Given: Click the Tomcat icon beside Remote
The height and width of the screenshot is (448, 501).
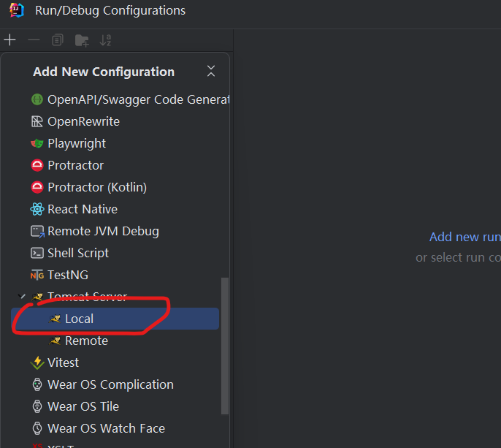Looking at the screenshot, I should (x=55, y=341).
